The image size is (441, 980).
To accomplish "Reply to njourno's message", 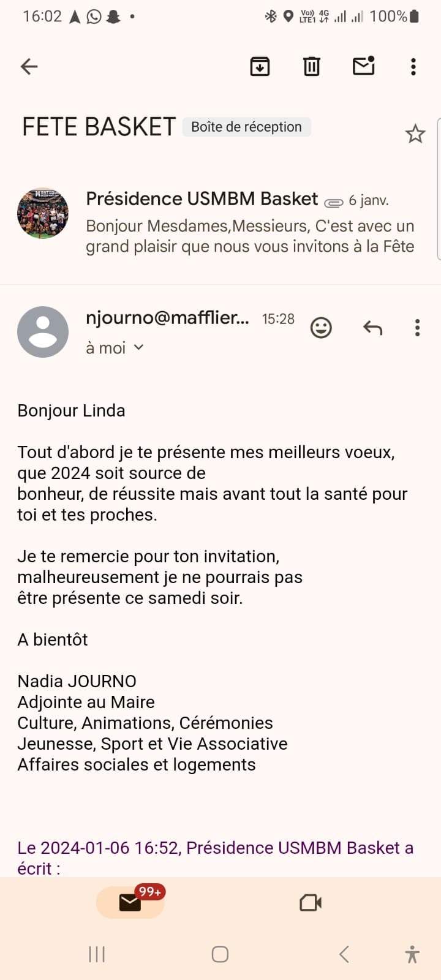I will [372, 328].
